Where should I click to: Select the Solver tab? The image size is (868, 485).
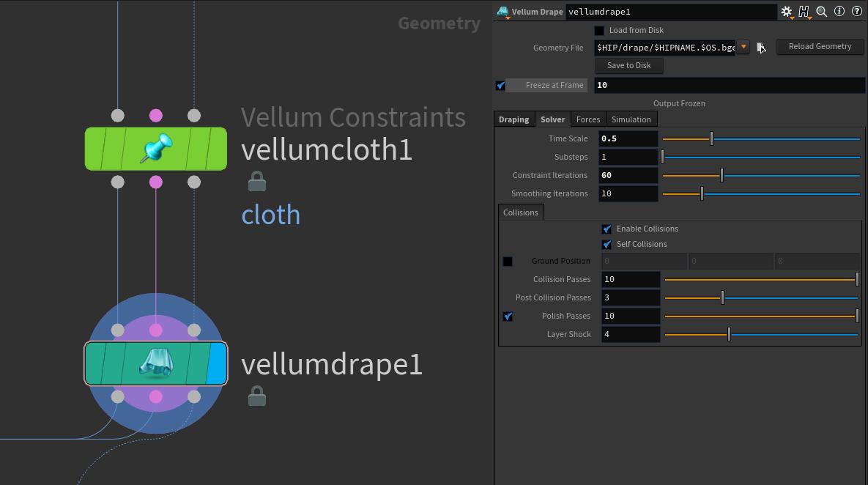(552, 119)
